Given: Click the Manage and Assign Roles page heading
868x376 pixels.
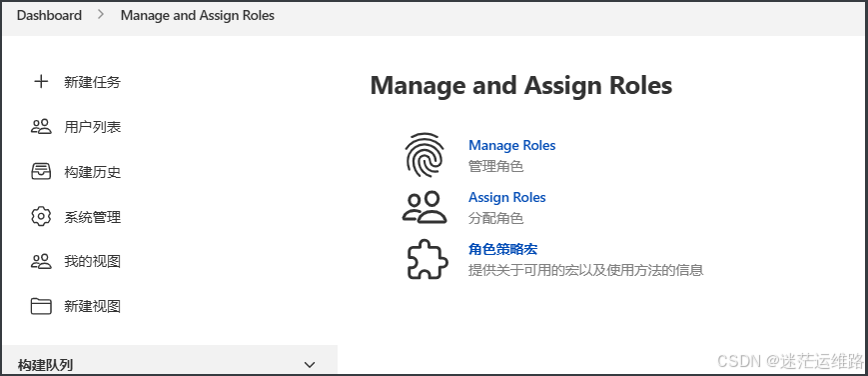Looking at the screenshot, I should tap(521, 85).
